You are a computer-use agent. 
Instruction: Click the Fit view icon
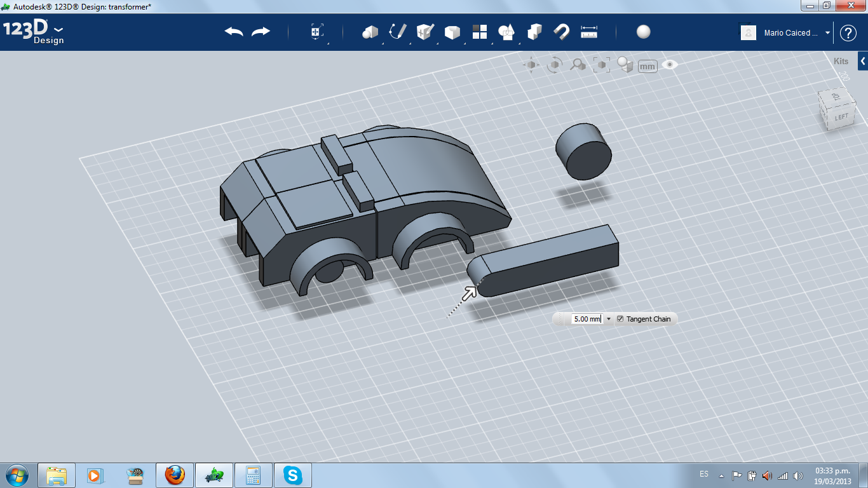pos(601,65)
